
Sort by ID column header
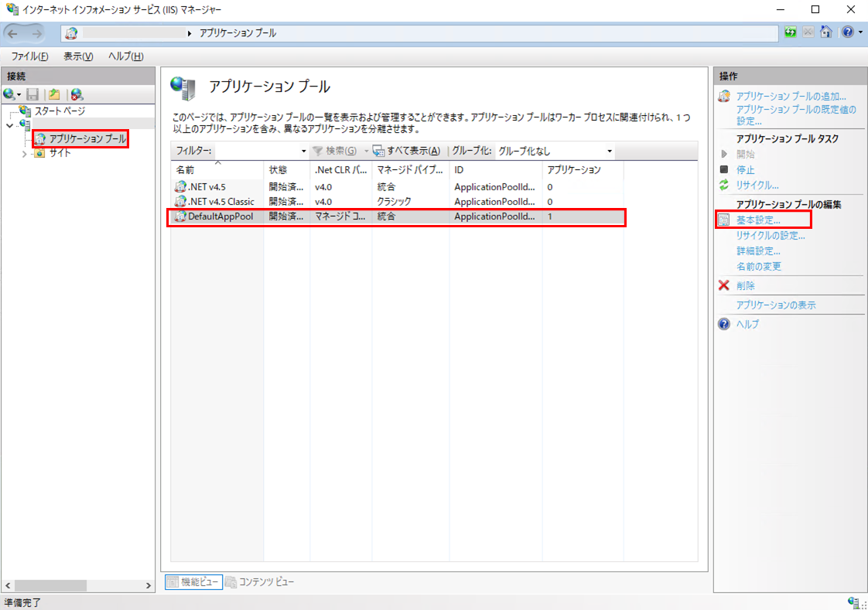pos(495,170)
